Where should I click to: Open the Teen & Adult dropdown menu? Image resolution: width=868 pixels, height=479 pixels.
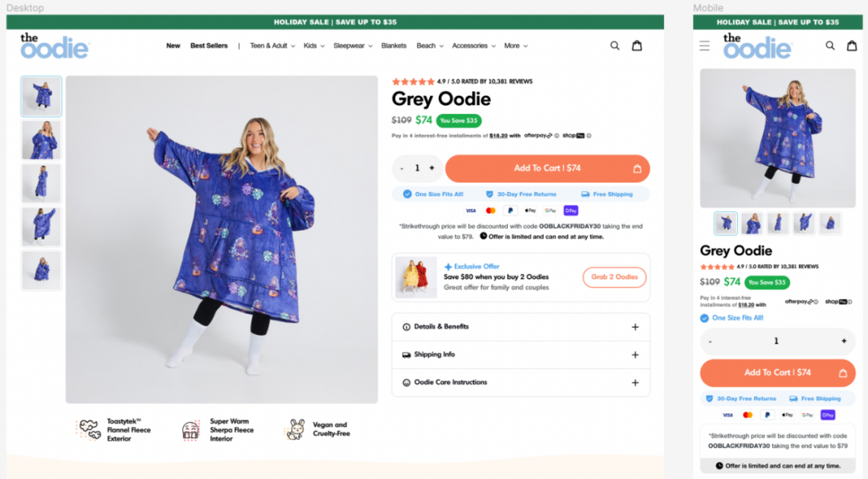click(272, 46)
